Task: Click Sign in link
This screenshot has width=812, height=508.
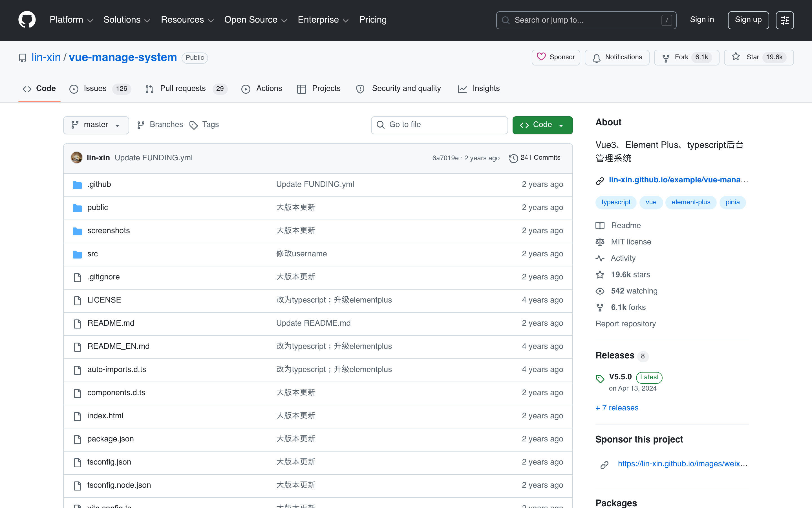Action: [701, 20]
